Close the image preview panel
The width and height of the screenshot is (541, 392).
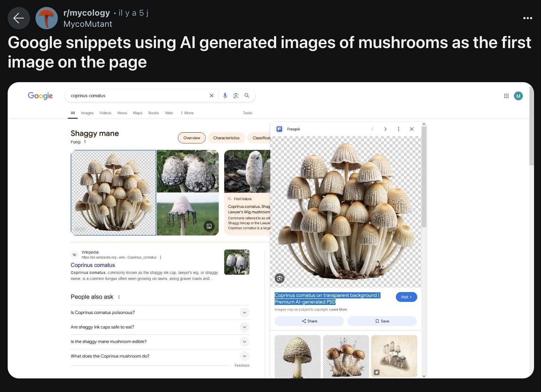pyautogui.click(x=412, y=129)
